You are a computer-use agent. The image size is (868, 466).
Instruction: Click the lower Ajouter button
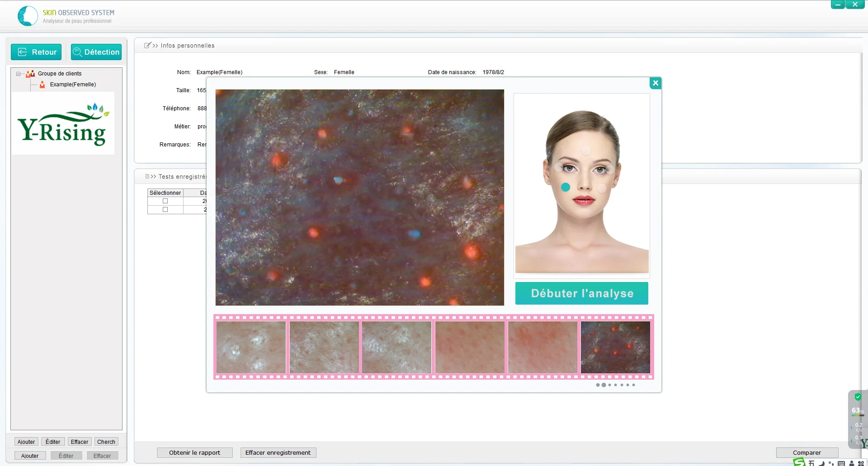point(30,456)
